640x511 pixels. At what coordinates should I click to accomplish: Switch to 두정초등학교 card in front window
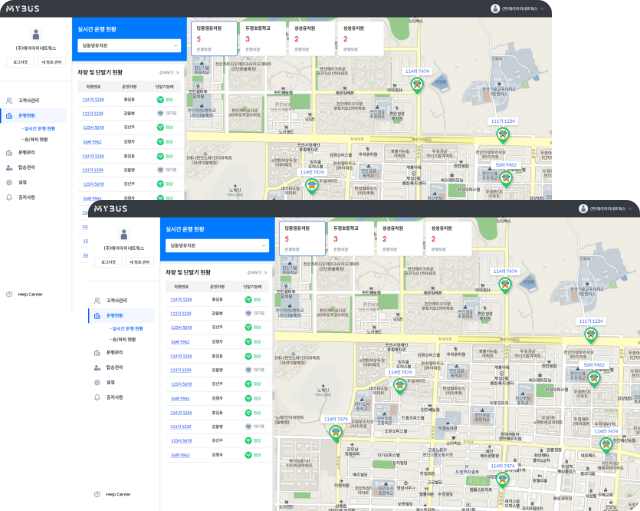(x=346, y=235)
